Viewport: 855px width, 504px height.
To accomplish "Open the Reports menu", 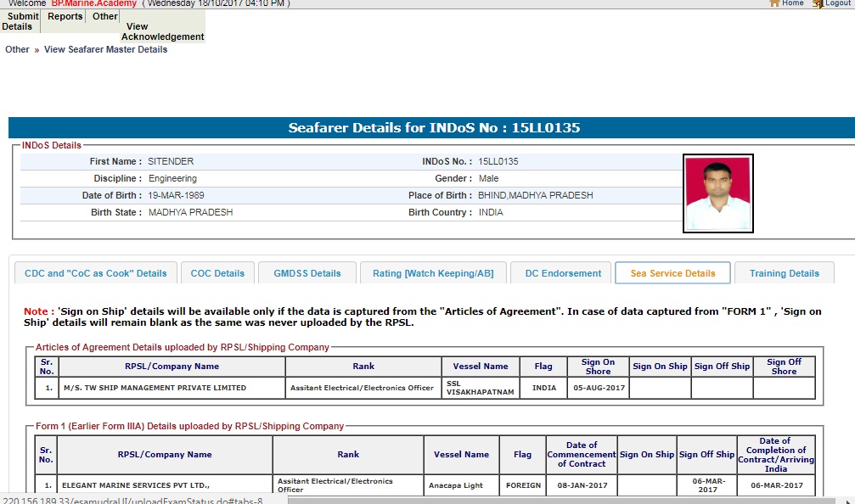I will pyautogui.click(x=65, y=16).
